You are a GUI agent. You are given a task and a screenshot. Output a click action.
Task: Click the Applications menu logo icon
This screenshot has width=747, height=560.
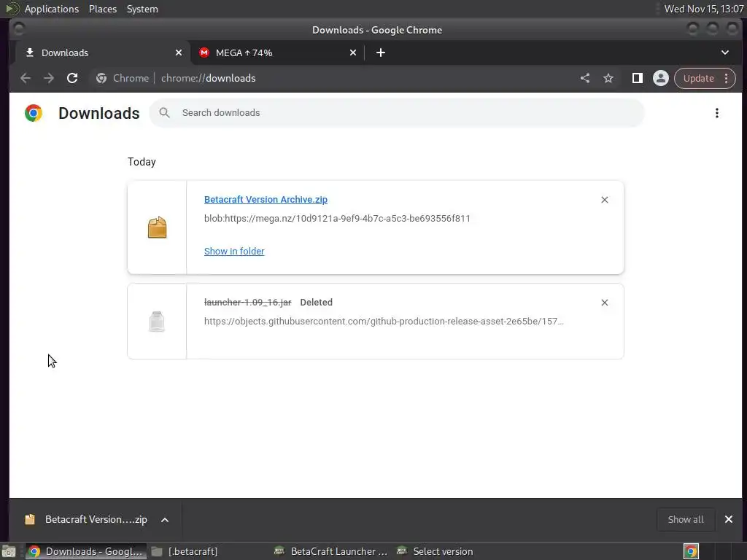[12, 9]
